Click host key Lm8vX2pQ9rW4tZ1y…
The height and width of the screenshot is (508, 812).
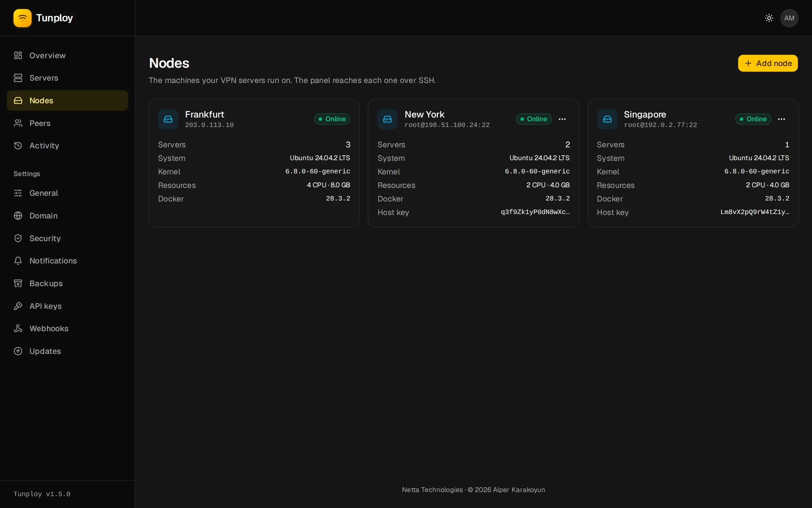pyautogui.click(x=755, y=212)
